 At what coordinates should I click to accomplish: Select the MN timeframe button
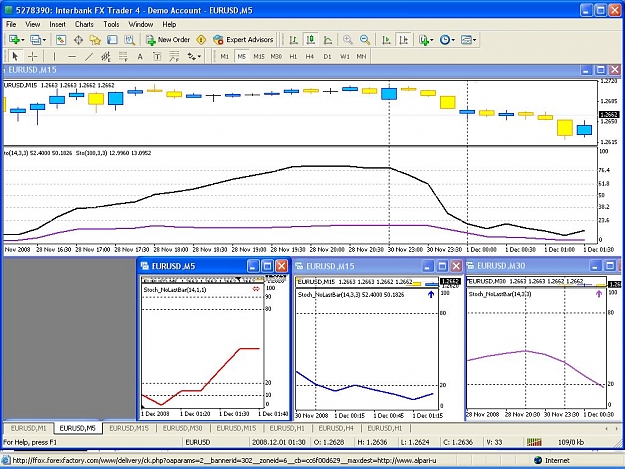pyautogui.click(x=361, y=57)
